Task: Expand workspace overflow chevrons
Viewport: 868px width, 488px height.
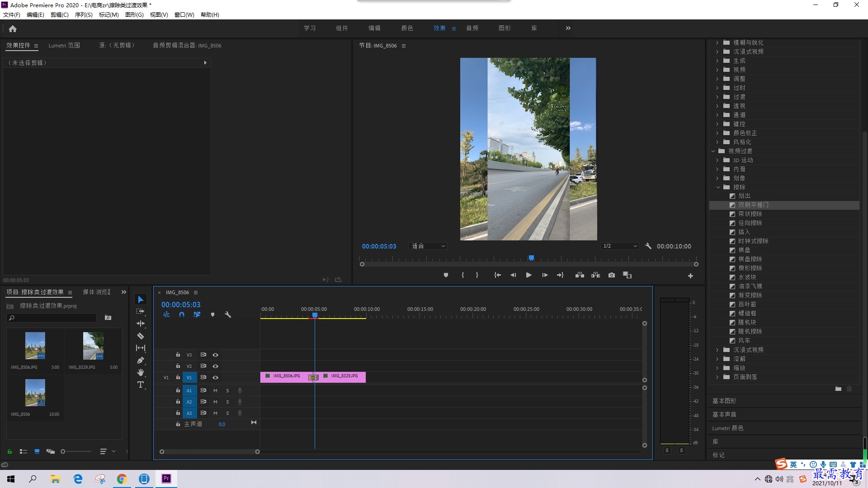Action: tap(568, 28)
